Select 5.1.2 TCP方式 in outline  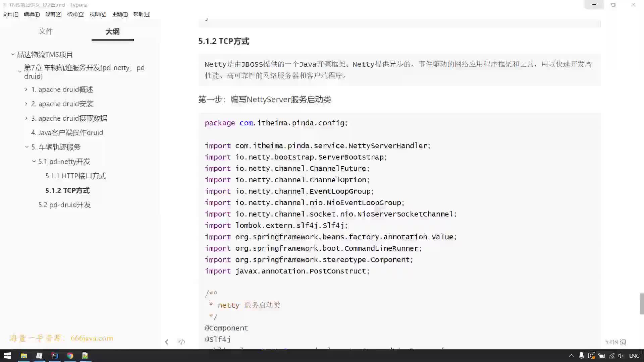click(67, 190)
